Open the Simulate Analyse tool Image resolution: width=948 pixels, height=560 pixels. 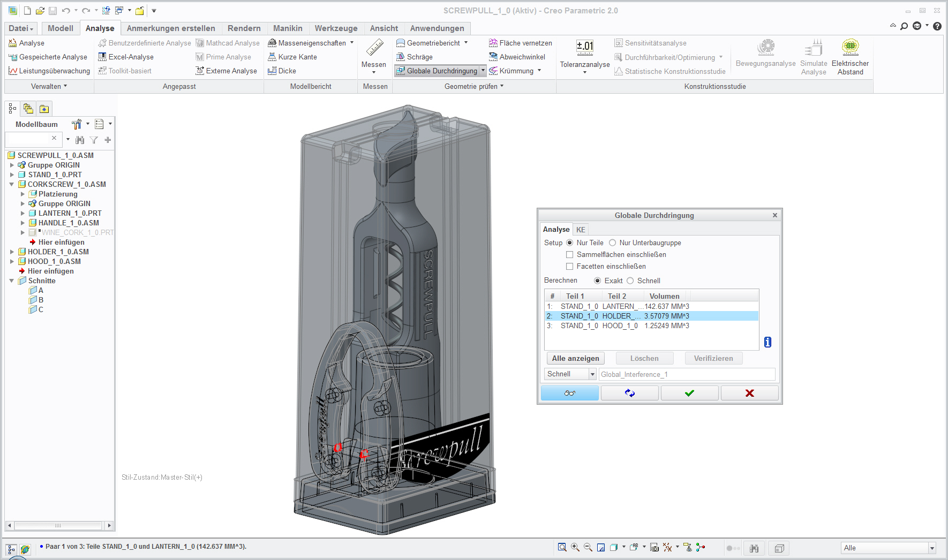tap(814, 57)
